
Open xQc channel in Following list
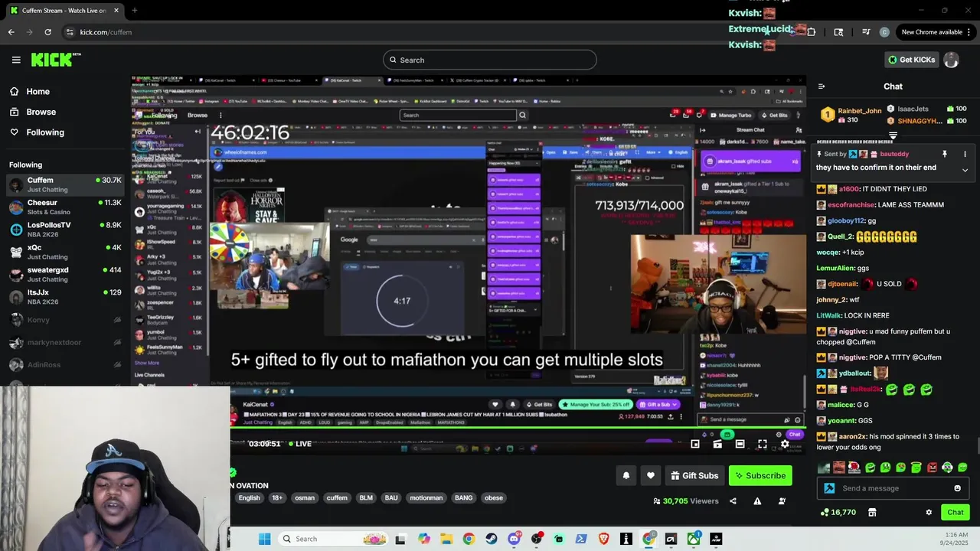coord(64,252)
